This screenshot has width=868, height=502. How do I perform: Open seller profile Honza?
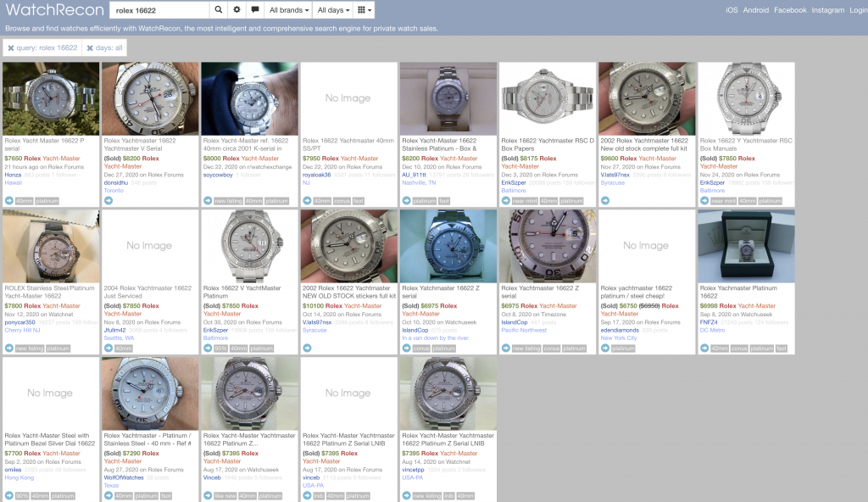13,175
